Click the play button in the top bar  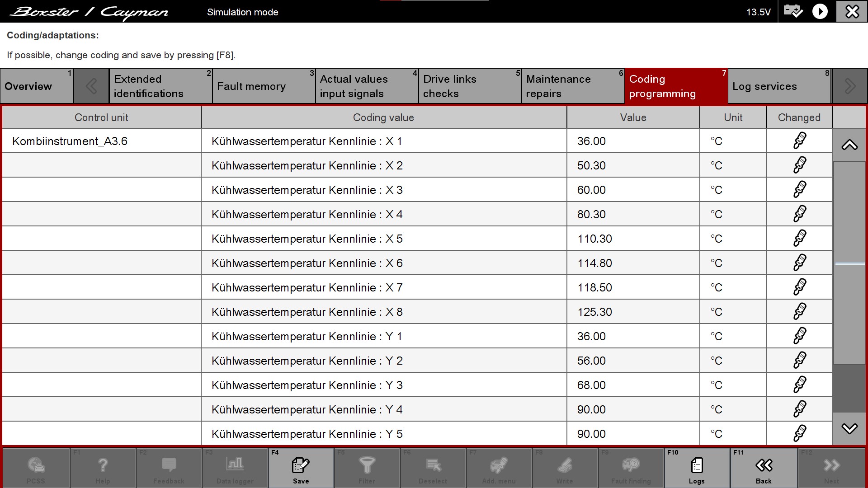click(x=820, y=11)
